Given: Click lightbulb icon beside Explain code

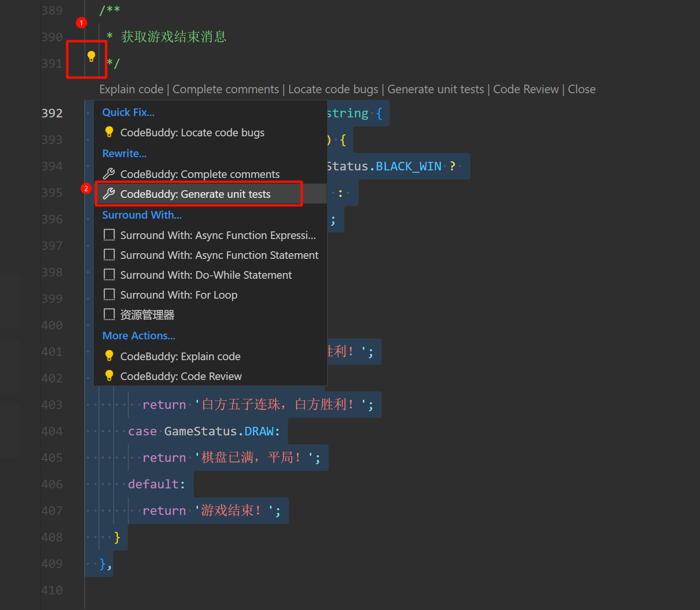Looking at the screenshot, I should coord(109,356).
